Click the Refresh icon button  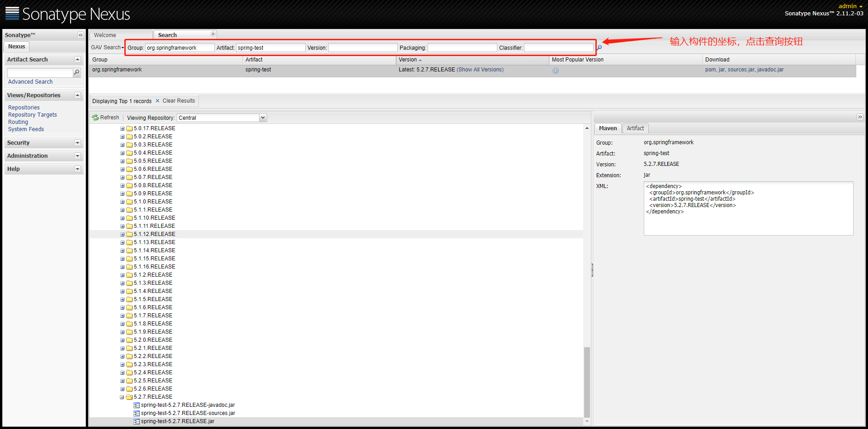click(95, 118)
